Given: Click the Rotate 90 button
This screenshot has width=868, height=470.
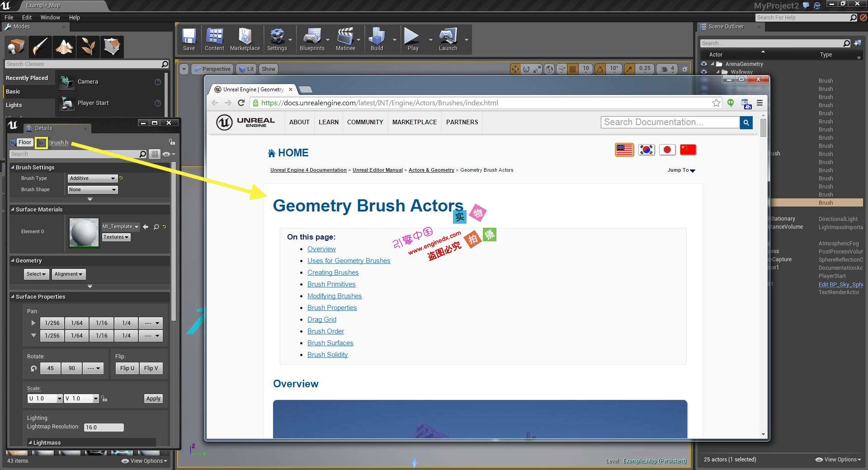Looking at the screenshot, I should pos(72,368).
